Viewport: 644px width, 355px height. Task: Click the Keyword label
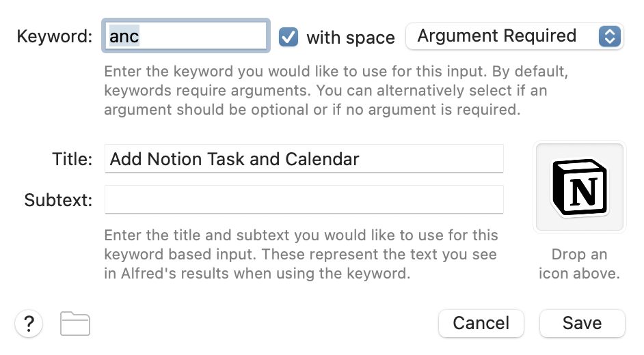pyautogui.click(x=55, y=36)
